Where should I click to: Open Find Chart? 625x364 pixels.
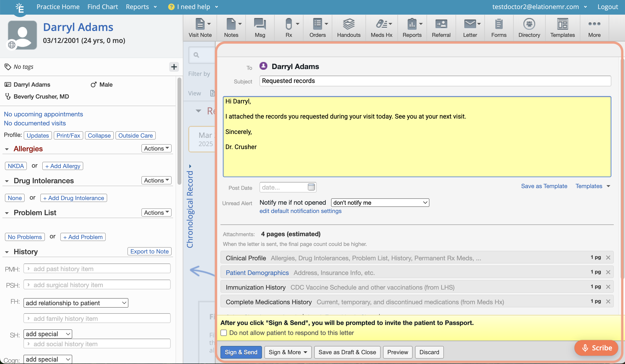pyautogui.click(x=103, y=7)
